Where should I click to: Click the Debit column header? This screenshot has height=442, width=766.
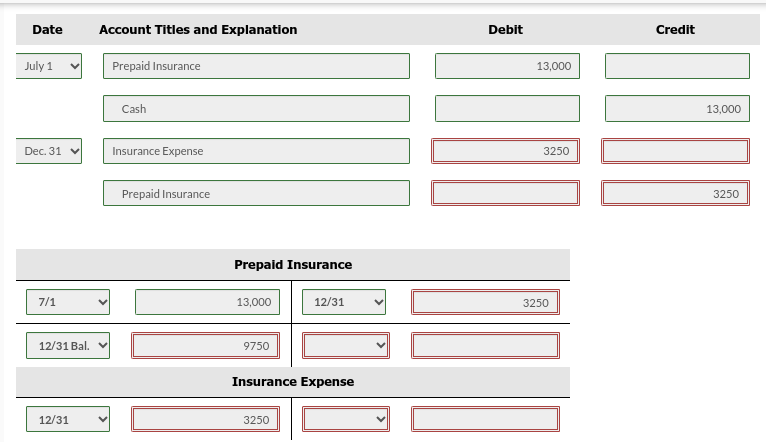click(506, 30)
